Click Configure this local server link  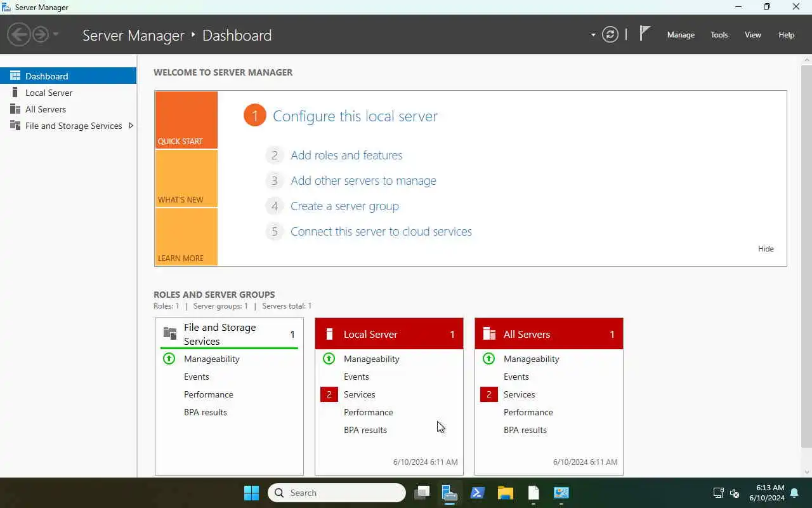coord(355,116)
